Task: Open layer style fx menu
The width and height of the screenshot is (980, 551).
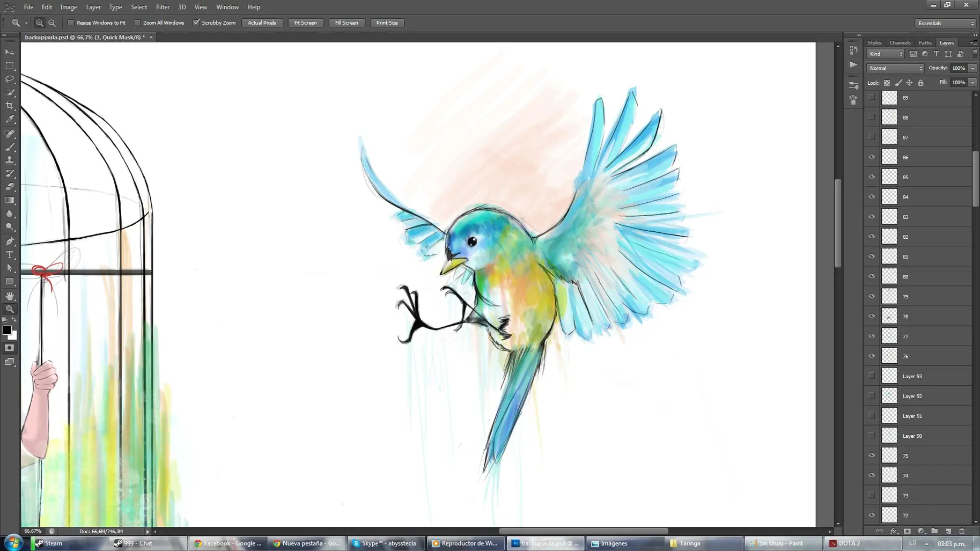Action: pos(893,531)
